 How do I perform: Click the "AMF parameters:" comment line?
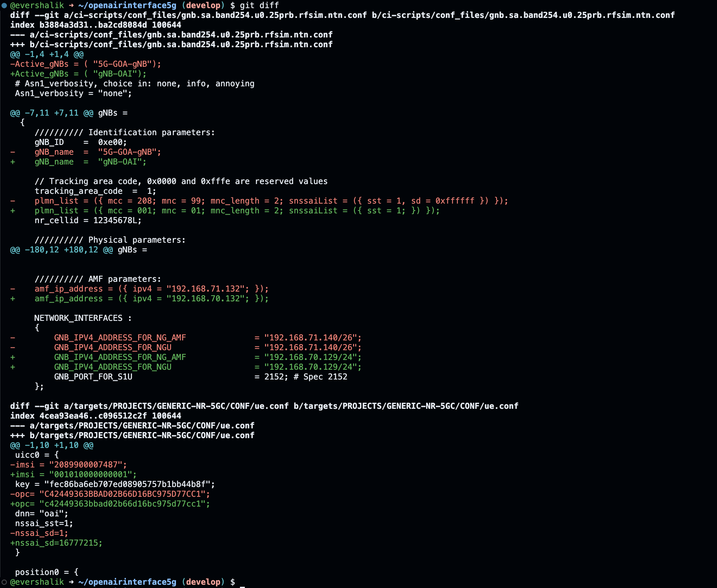[x=98, y=279]
